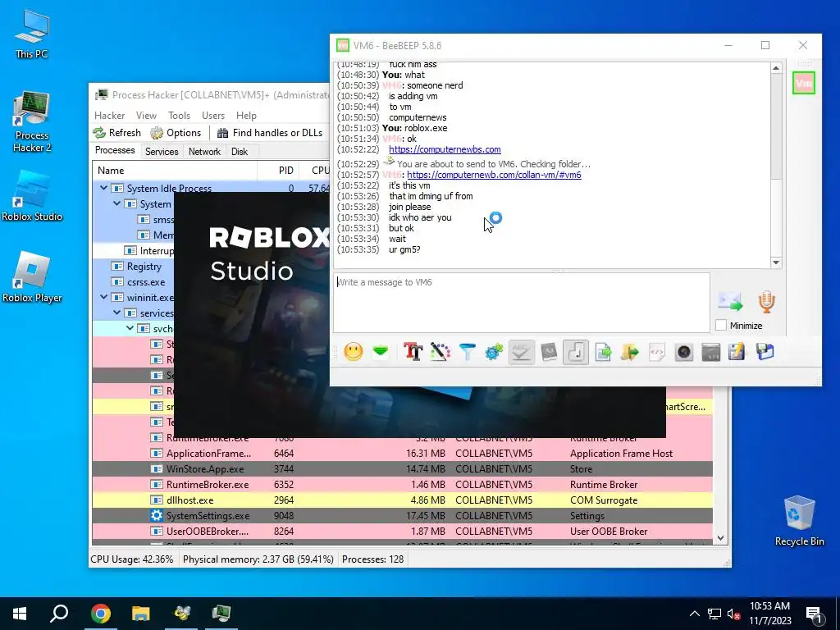The image size is (840, 630).
Task: Click the gray dictionary book icon
Action: click(x=549, y=352)
